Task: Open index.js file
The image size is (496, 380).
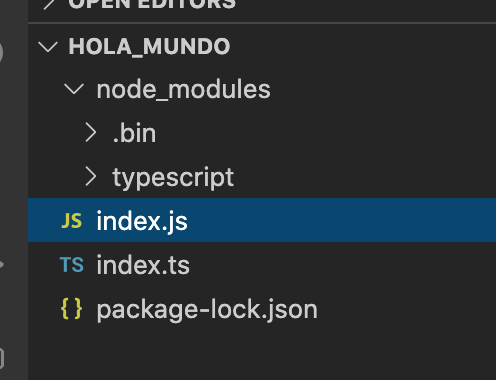Action: 262,220
